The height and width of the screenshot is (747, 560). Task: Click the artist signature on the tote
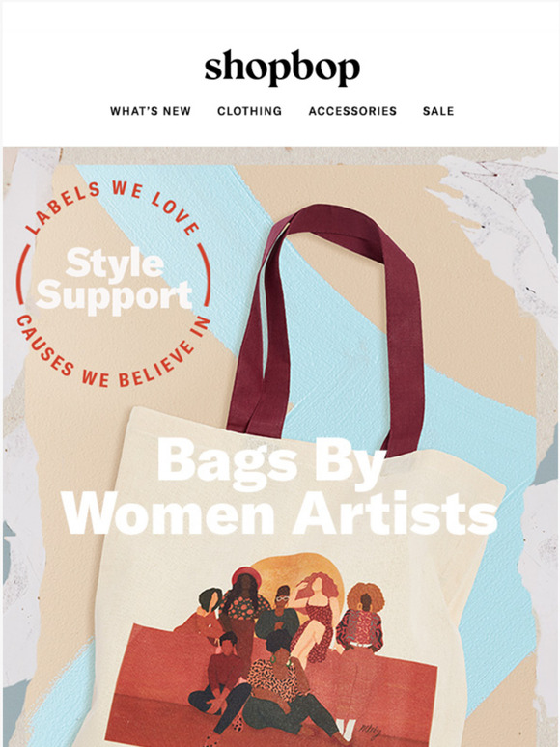[x=371, y=730]
